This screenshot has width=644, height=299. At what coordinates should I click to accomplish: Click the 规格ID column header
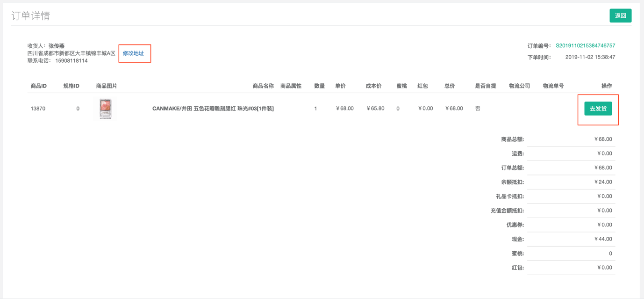(71, 86)
